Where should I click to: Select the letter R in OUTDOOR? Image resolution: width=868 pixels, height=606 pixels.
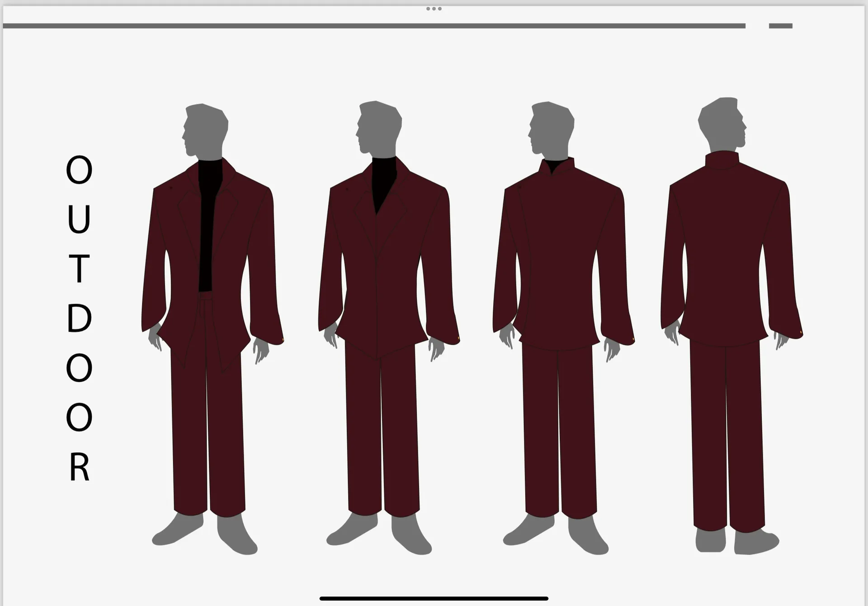(79, 466)
